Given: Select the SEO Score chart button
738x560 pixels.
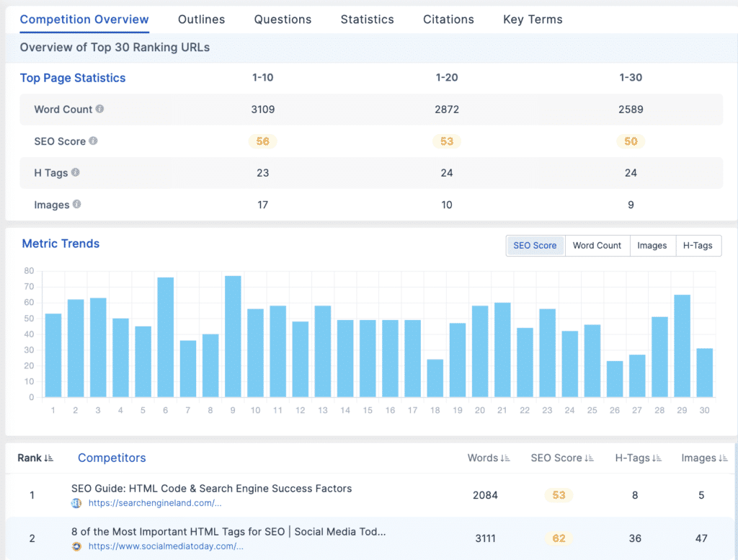Looking at the screenshot, I should [x=535, y=246].
